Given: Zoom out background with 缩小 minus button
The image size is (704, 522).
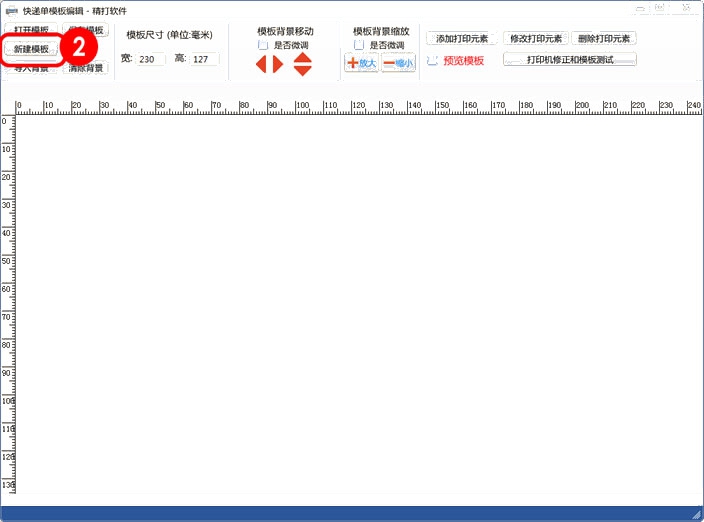Looking at the screenshot, I should (398, 63).
